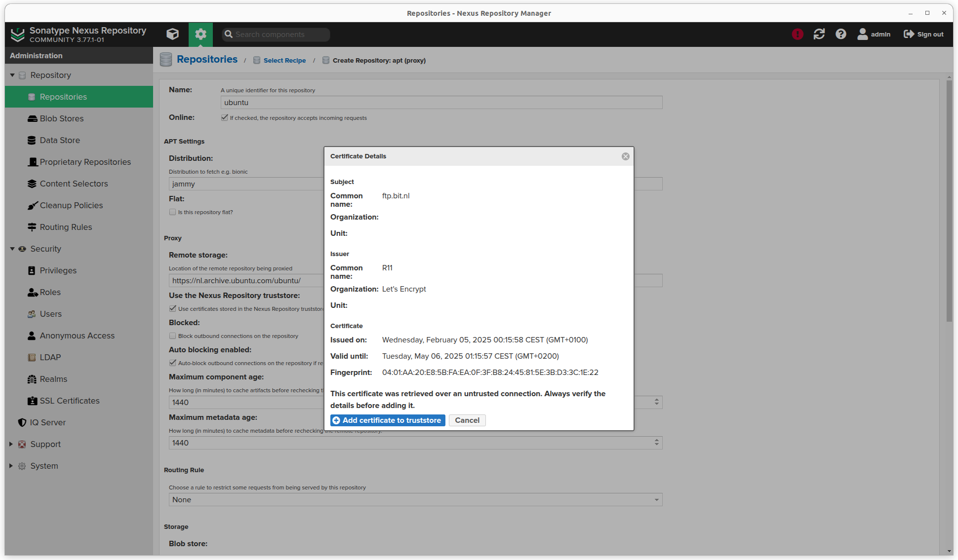The image size is (958, 560).
Task: Open Repositories in the sidebar
Action: pos(79,97)
